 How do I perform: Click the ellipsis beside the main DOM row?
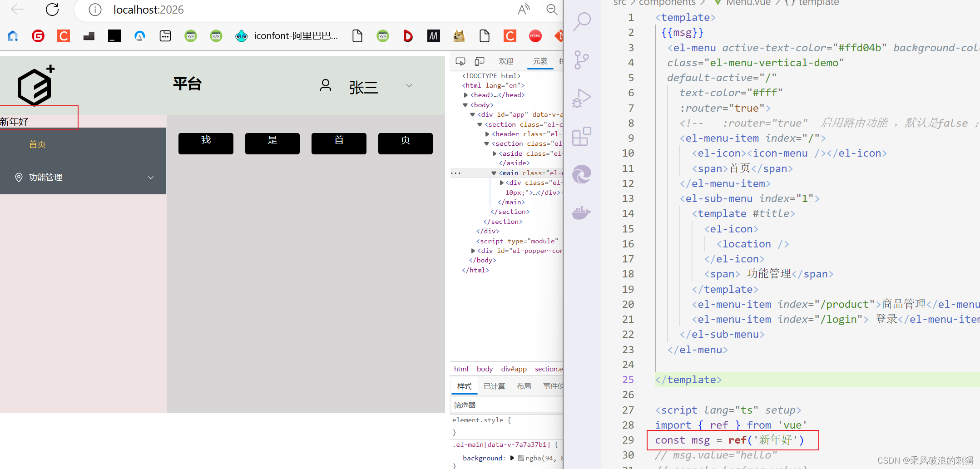coord(455,173)
